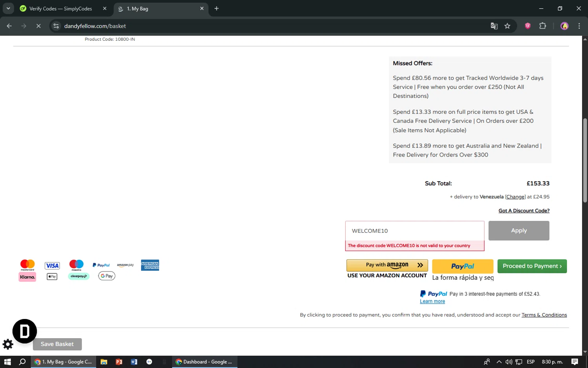Open the settings gear icon at bottom left
This screenshot has width=588, height=368.
click(x=8, y=344)
